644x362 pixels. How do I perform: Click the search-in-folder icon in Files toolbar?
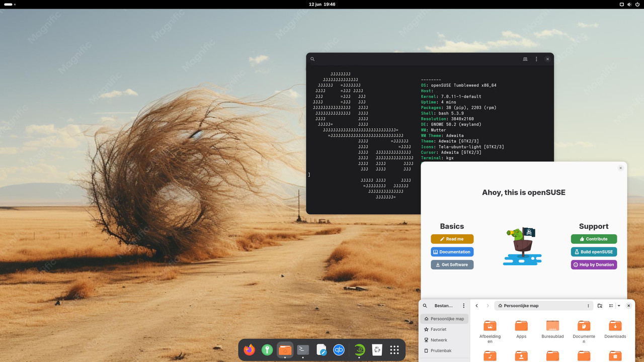click(600, 306)
